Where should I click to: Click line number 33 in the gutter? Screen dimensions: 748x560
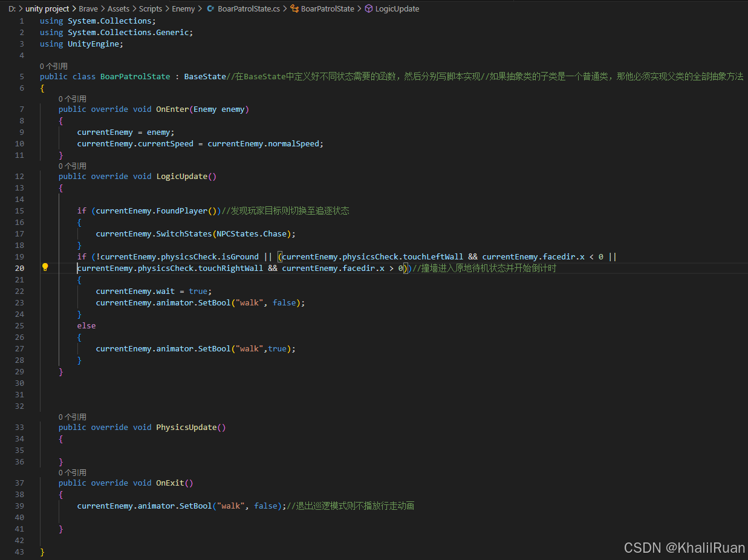(19, 427)
